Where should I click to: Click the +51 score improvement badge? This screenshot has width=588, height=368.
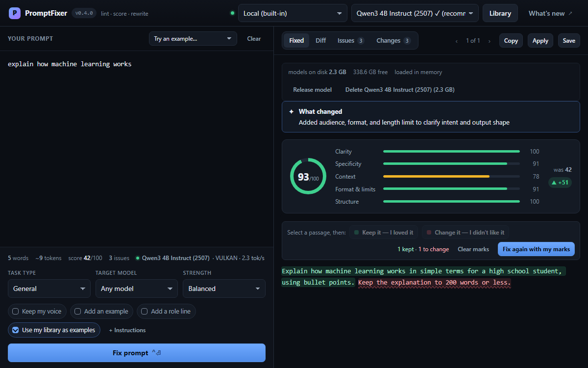point(560,183)
